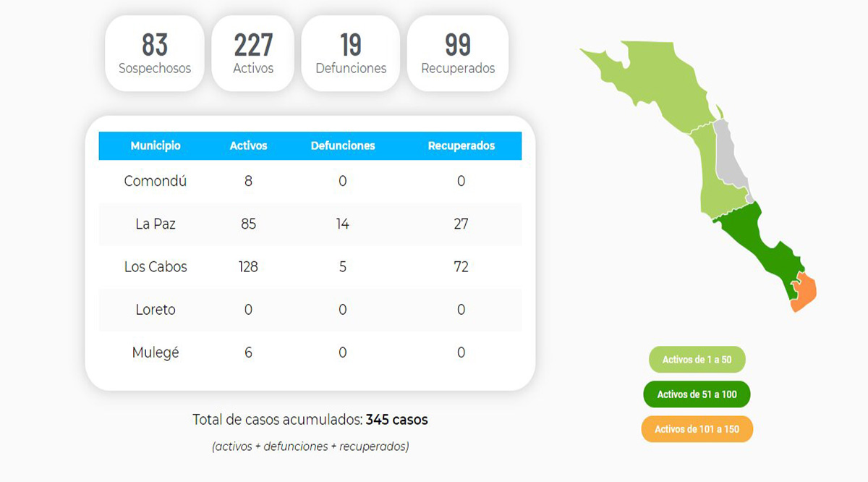Click the Activos column header in table
The width and height of the screenshot is (868, 482).
(248, 145)
